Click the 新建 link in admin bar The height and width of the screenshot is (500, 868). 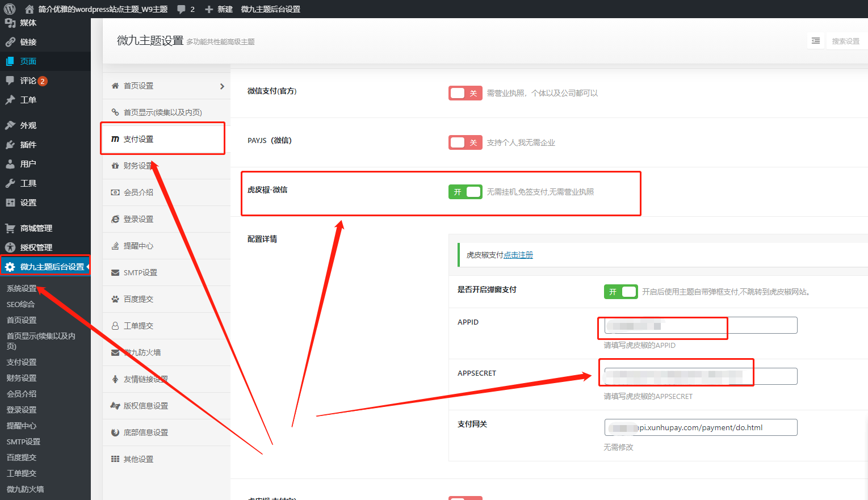click(225, 9)
